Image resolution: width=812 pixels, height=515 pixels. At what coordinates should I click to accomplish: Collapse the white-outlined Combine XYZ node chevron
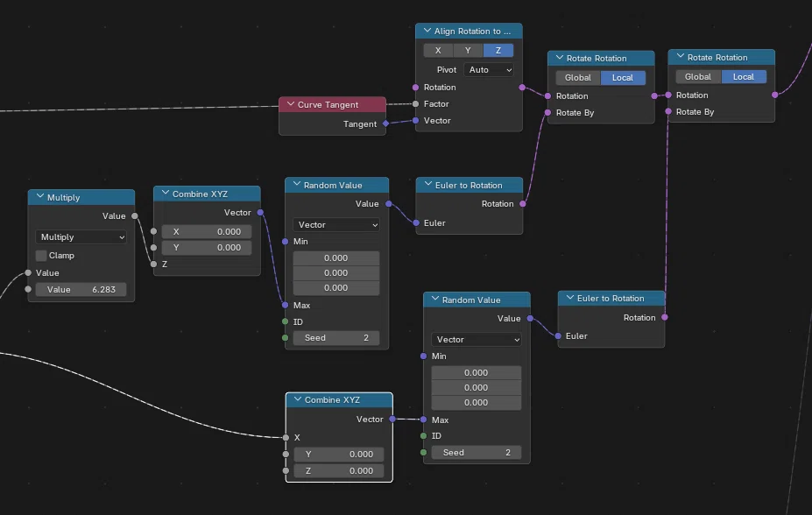[x=297, y=399]
